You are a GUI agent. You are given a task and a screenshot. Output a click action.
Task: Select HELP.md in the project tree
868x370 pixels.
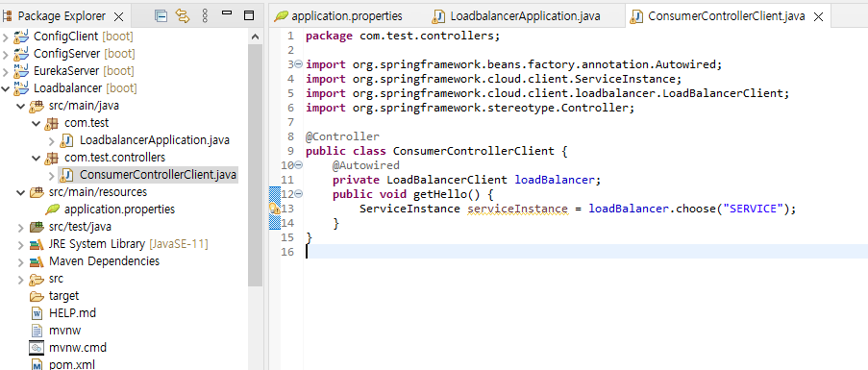click(72, 313)
